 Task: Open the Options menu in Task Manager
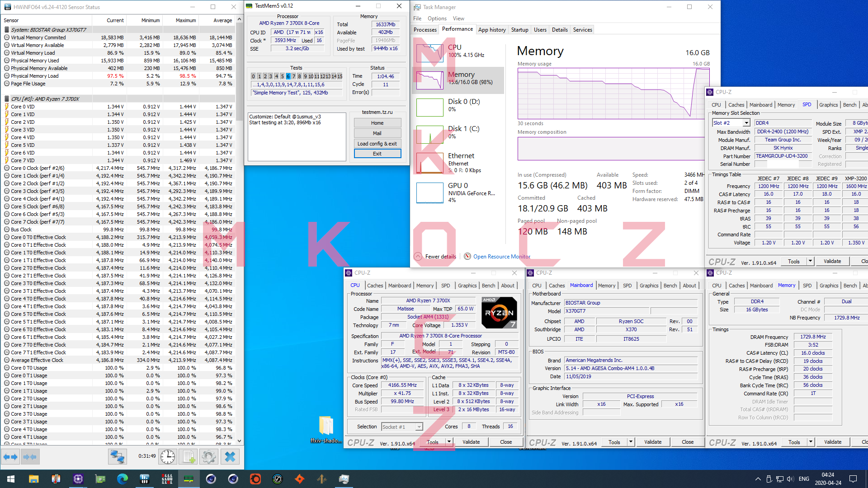pos(437,19)
